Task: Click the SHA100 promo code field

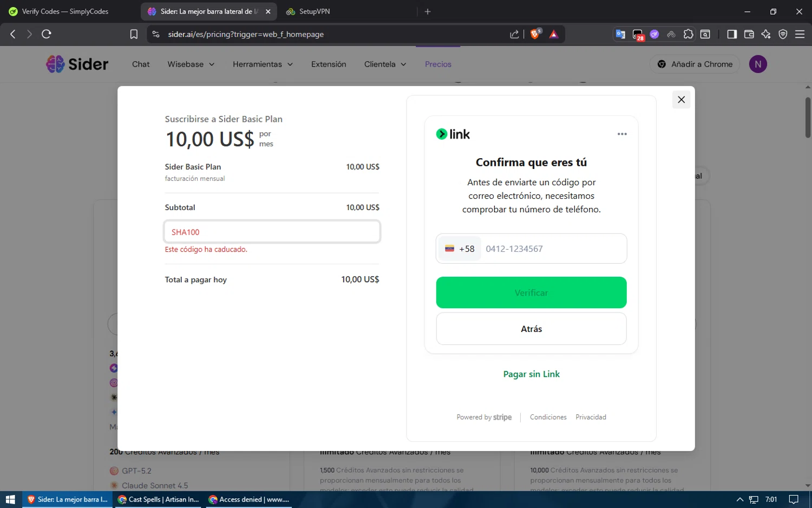Action: [272, 232]
